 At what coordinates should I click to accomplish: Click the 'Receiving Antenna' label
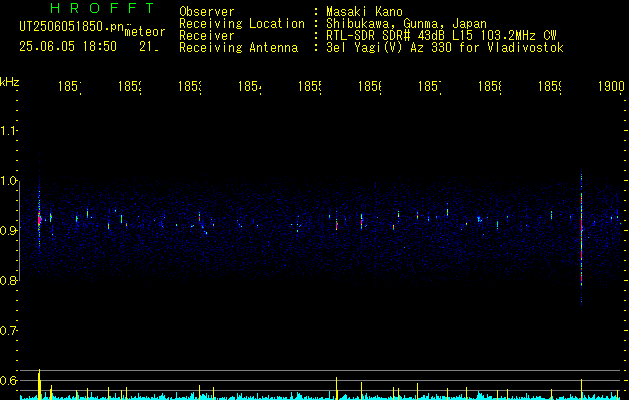pyautogui.click(x=238, y=48)
